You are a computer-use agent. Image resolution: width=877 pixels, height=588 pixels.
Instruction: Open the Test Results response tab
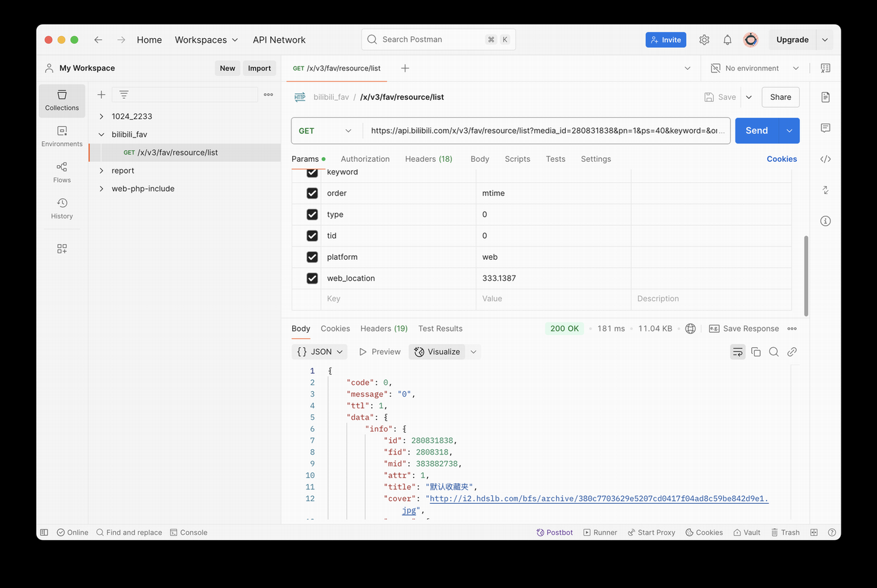[440, 328]
